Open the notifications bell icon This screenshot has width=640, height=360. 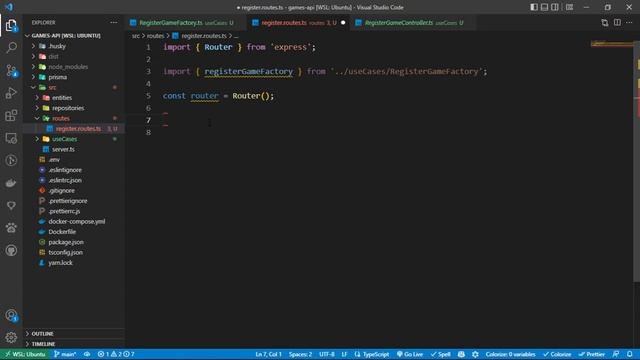tap(630, 354)
